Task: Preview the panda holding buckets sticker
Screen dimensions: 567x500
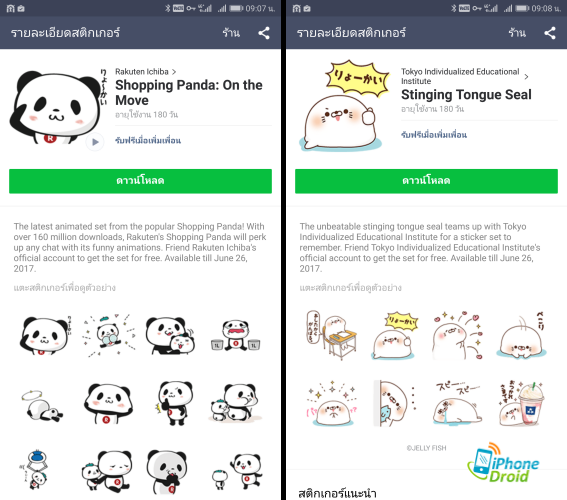Action: pyautogui.click(x=235, y=336)
